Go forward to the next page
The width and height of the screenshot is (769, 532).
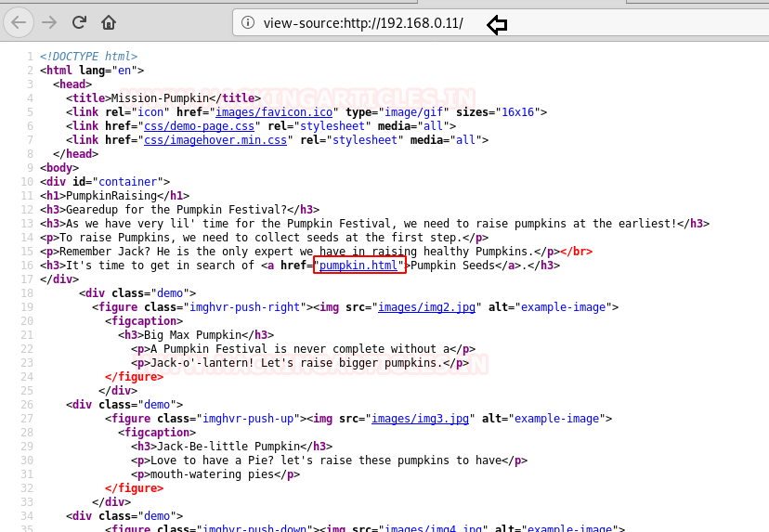click(x=49, y=22)
